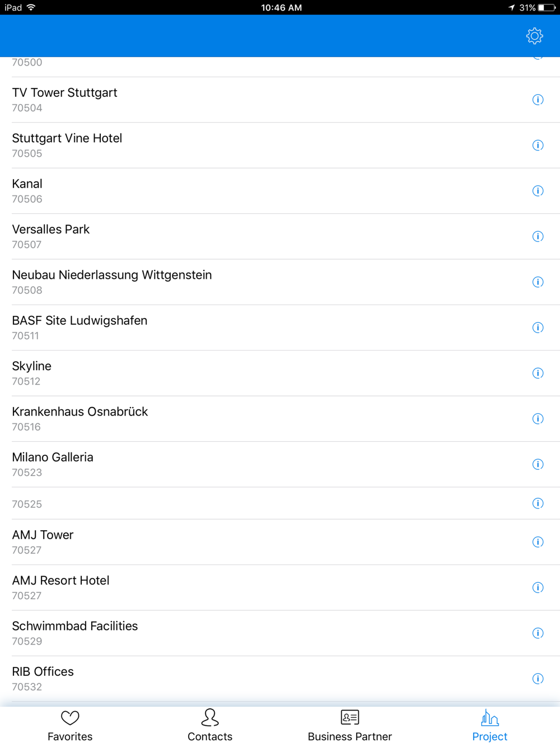The height and width of the screenshot is (747, 560).
Task: View info for Versalles Park
Action: coord(538,236)
